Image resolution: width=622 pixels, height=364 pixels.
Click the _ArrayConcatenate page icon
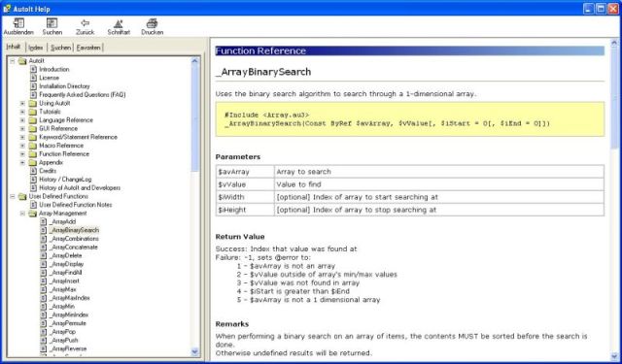pos(44,248)
